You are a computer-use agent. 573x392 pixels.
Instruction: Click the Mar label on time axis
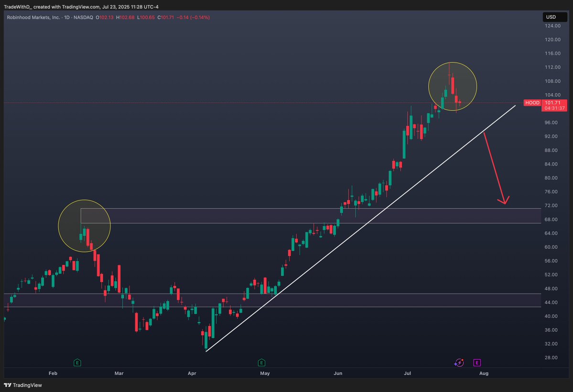[x=119, y=373]
